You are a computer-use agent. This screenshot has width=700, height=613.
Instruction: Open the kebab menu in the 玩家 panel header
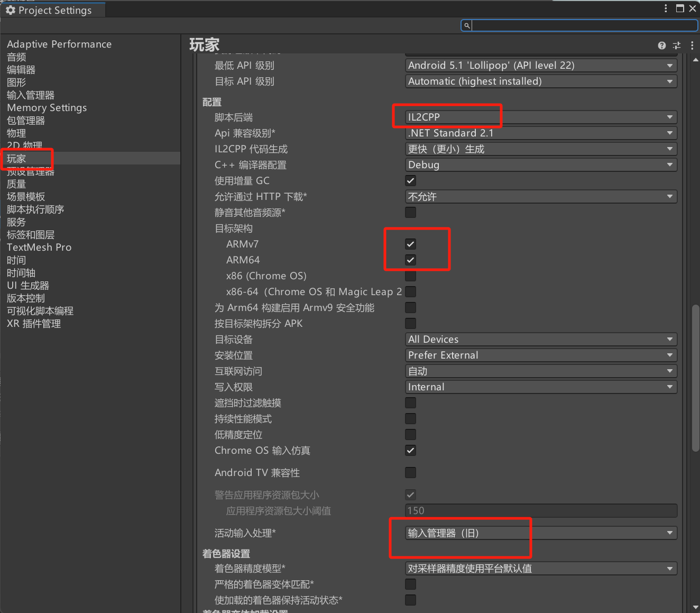692,45
